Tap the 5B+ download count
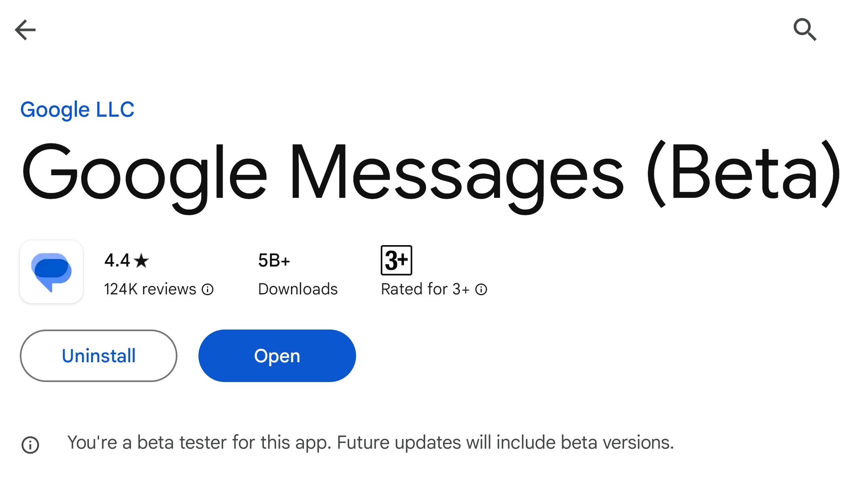This screenshot has height=504, width=854. coord(274,260)
